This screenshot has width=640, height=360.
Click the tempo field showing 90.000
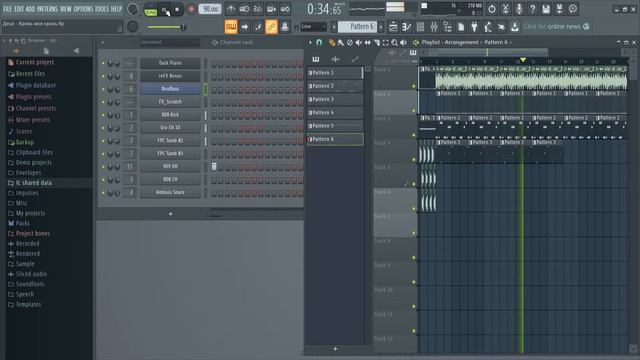click(210, 9)
